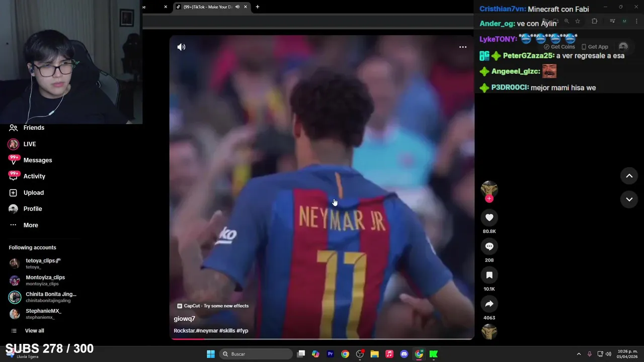Image resolution: width=644 pixels, height=362 pixels.
Task: Open the Windows Start menu
Action: pos(211,354)
